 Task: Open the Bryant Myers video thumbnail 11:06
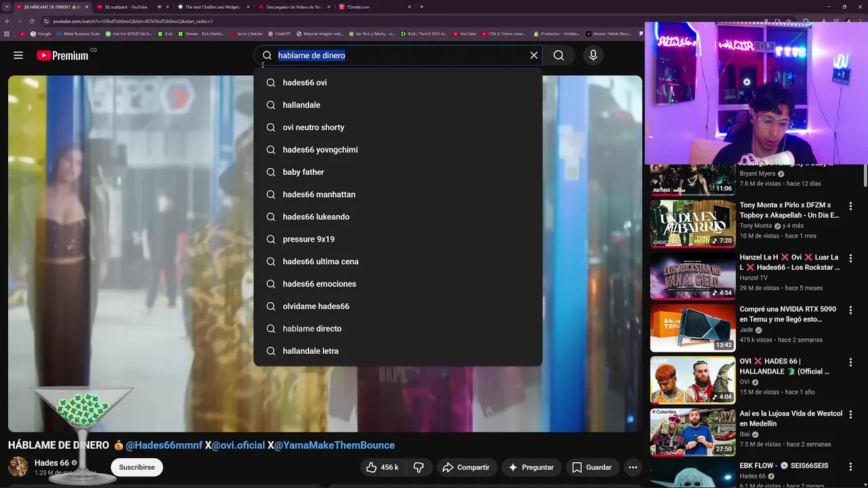coord(692,180)
